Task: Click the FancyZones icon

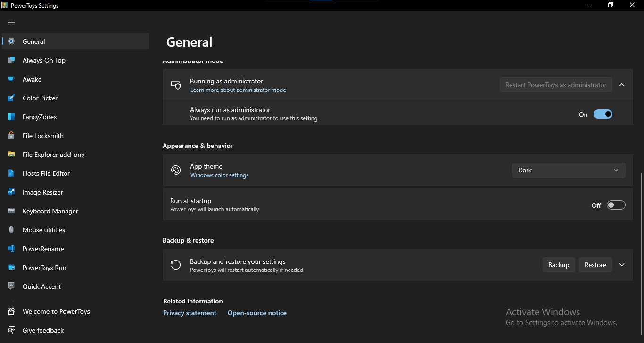Action: tap(11, 117)
